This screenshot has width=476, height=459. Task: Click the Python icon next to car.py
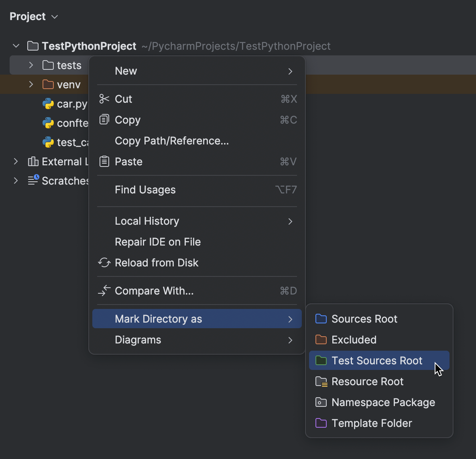(48, 104)
